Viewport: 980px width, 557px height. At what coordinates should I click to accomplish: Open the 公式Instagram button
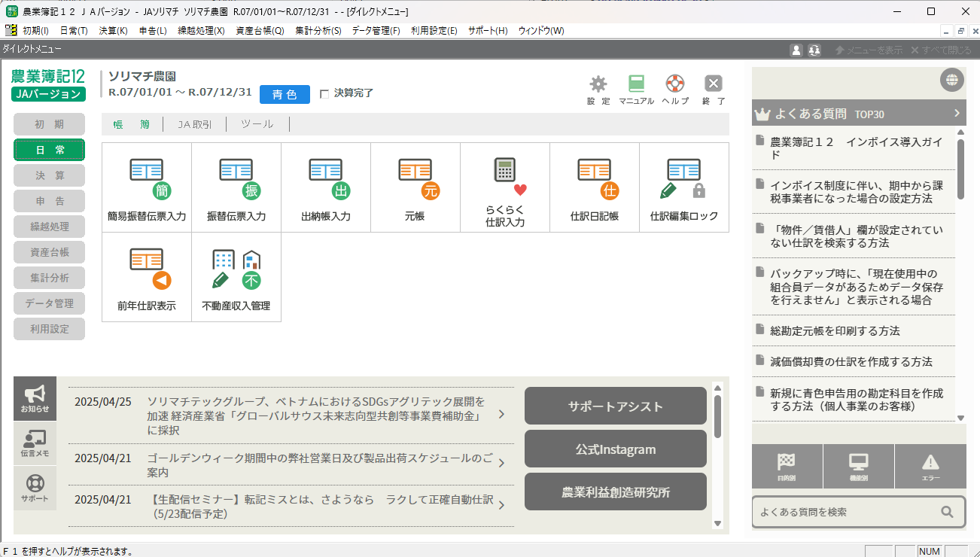coord(616,449)
